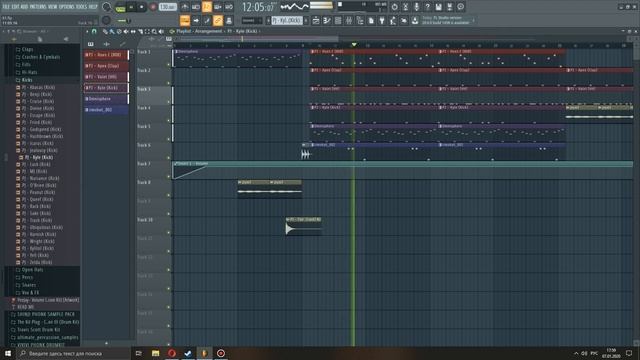This screenshot has height=360, width=640.
Task: Open the plugin picker plug icon
Action: click(x=382, y=20)
